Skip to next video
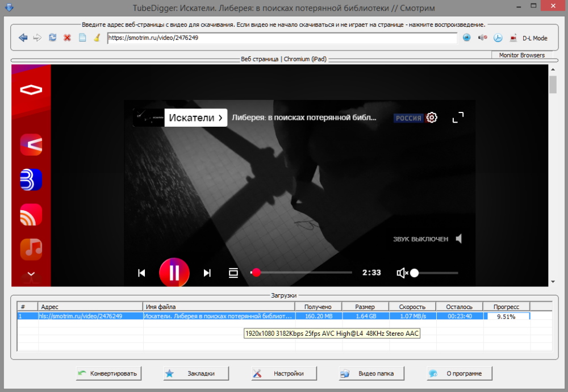Image resolution: width=568 pixels, height=392 pixels. point(207,273)
